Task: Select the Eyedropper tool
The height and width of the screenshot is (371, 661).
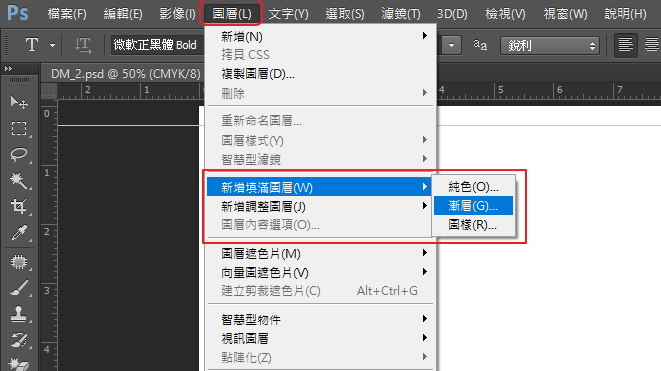Action: [19, 232]
